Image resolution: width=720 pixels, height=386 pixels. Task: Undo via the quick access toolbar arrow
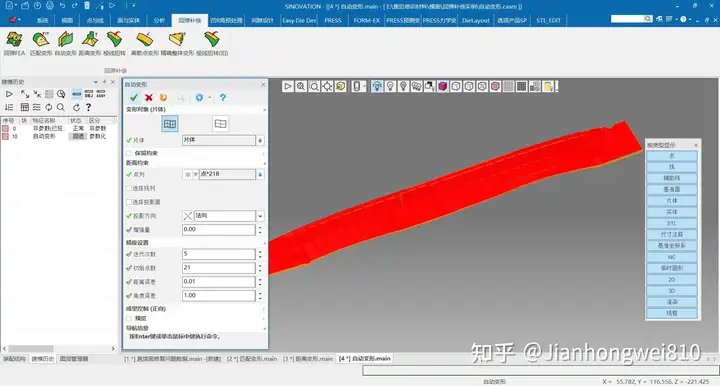point(63,6)
